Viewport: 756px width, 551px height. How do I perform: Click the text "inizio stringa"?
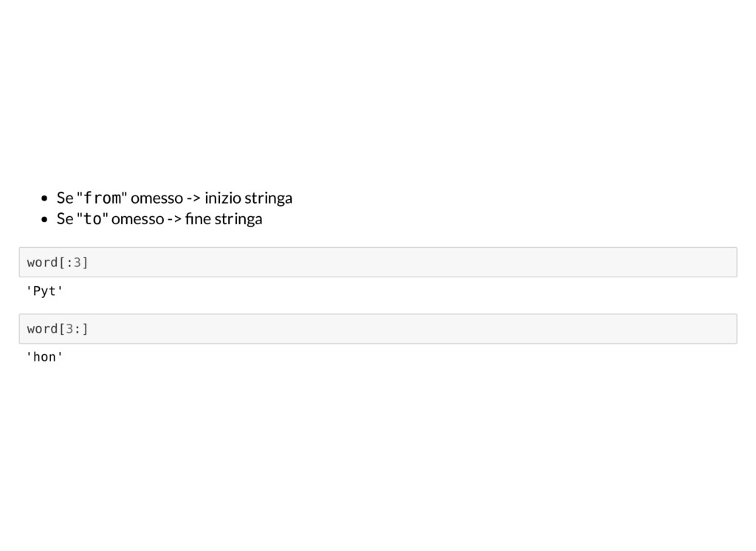pyautogui.click(x=248, y=198)
